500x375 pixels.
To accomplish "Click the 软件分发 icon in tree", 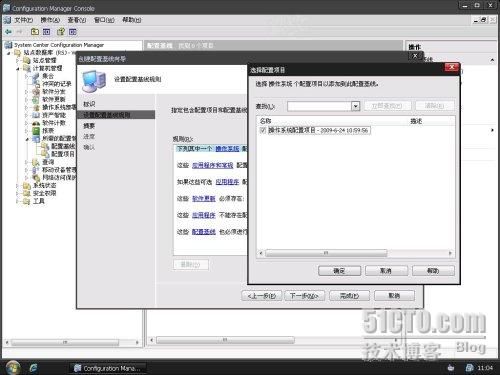I will pos(36,92).
